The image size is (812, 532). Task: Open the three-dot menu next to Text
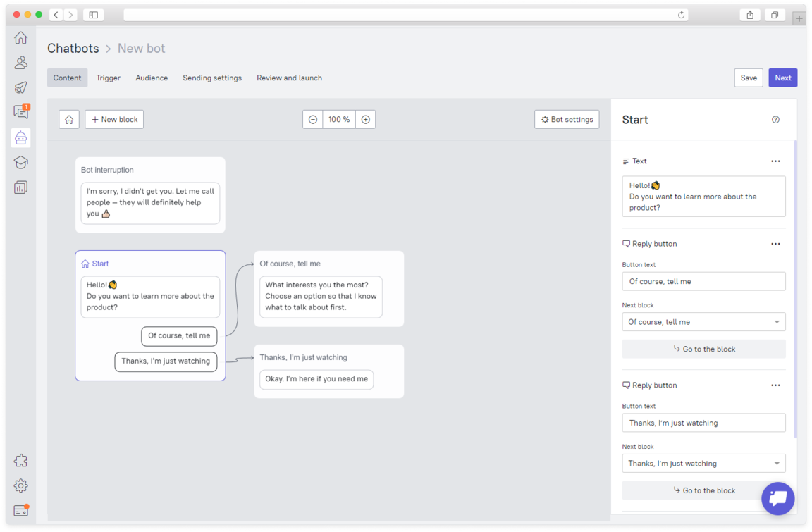pos(775,161)
